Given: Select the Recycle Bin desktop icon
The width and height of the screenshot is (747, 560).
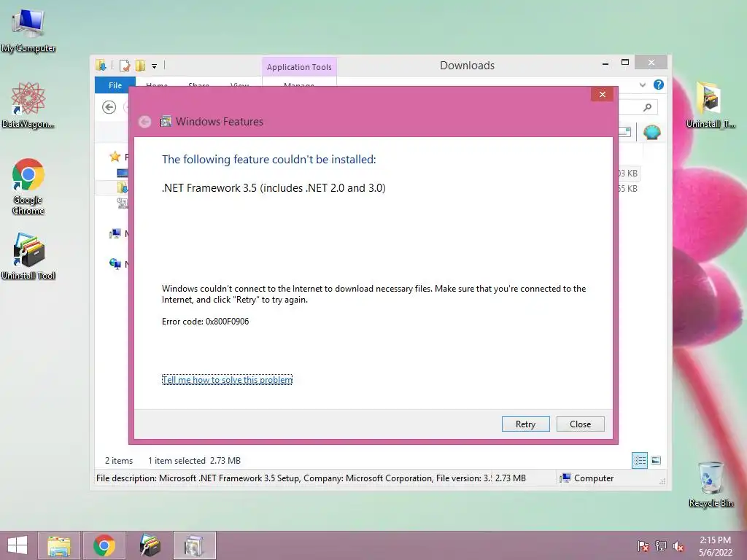Looking at the screenshot, I should click(x=711, y=484).
